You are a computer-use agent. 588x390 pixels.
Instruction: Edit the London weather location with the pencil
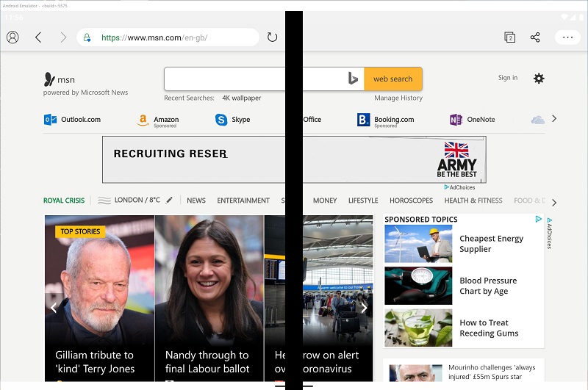(169, 200)
